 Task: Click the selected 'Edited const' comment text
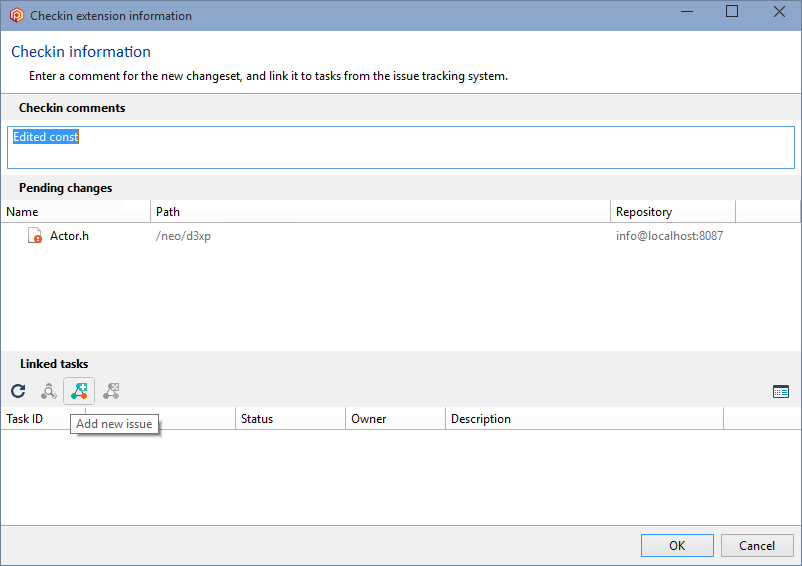pyautogui.click(x=46, y=137)
